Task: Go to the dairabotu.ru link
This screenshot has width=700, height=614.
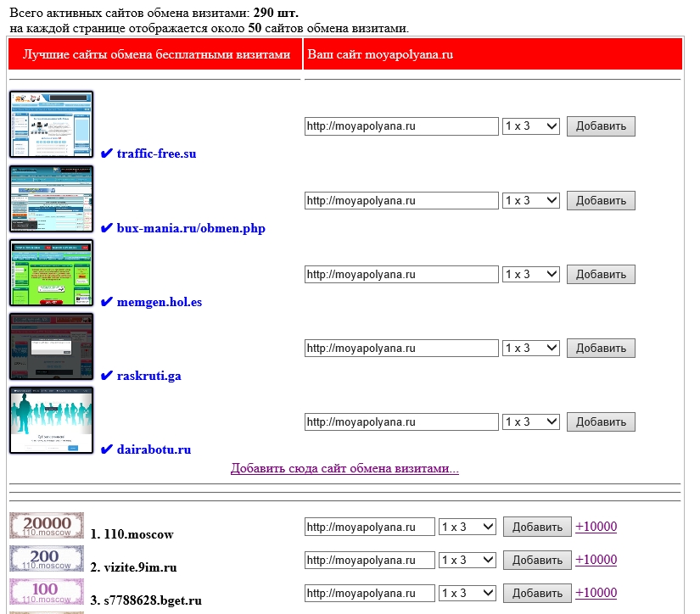Action: tap(154, 449)
